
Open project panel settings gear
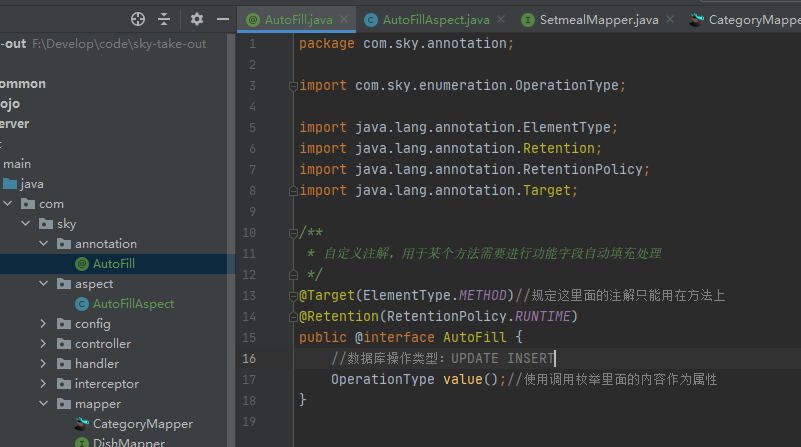click(x=197, y=19)
